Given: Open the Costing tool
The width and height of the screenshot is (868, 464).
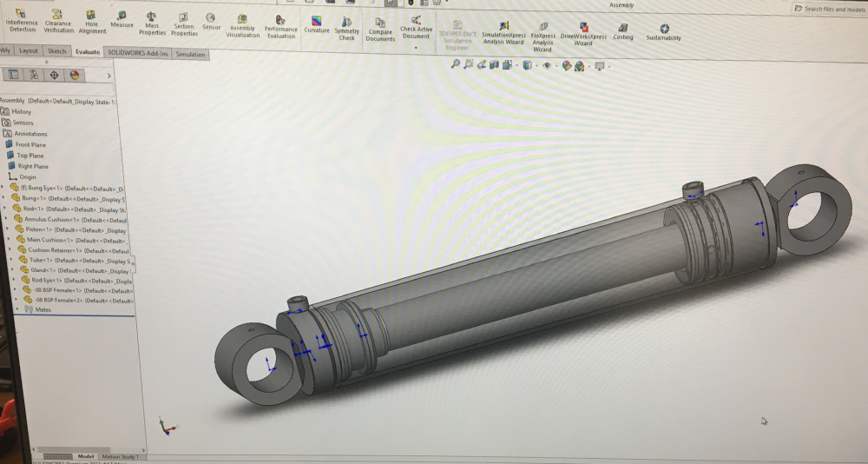Looking at the screenshot, I should click(x=622, y=32).
